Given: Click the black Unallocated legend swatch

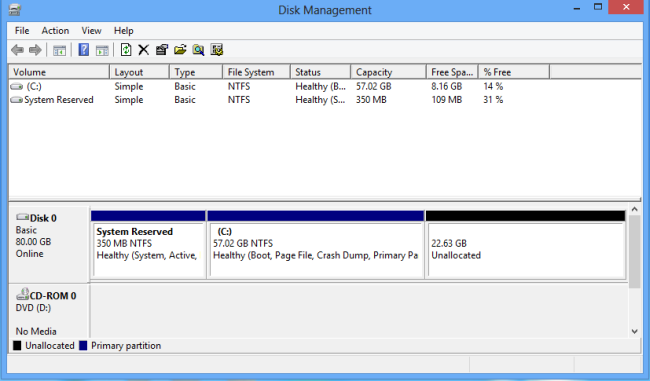Looking at the screenshot, I should pos(17,346).
